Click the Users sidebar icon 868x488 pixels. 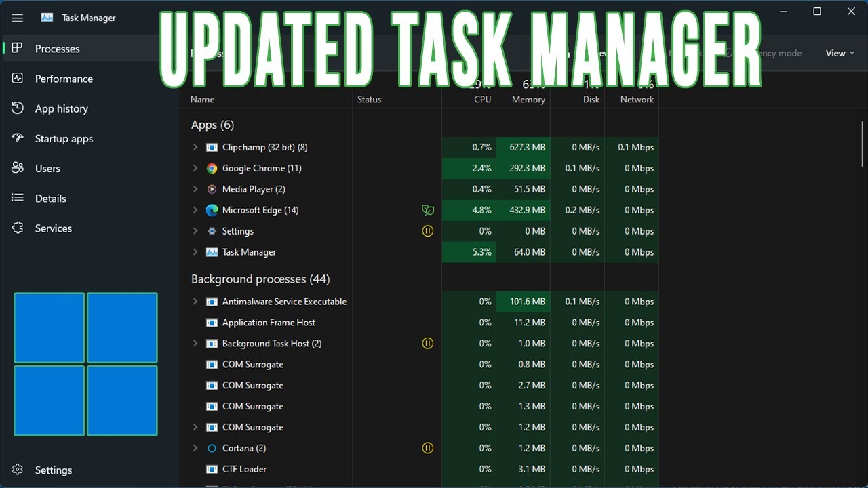click(18, 167)
